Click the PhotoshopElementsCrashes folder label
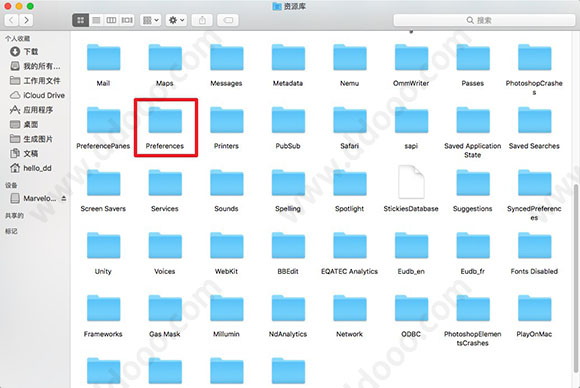This screenshot has height=388, width=580. tap(473, 339)
